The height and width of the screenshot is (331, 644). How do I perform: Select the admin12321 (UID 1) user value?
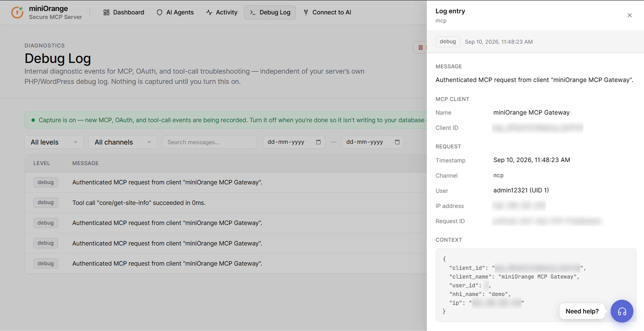tap(521, 190)
